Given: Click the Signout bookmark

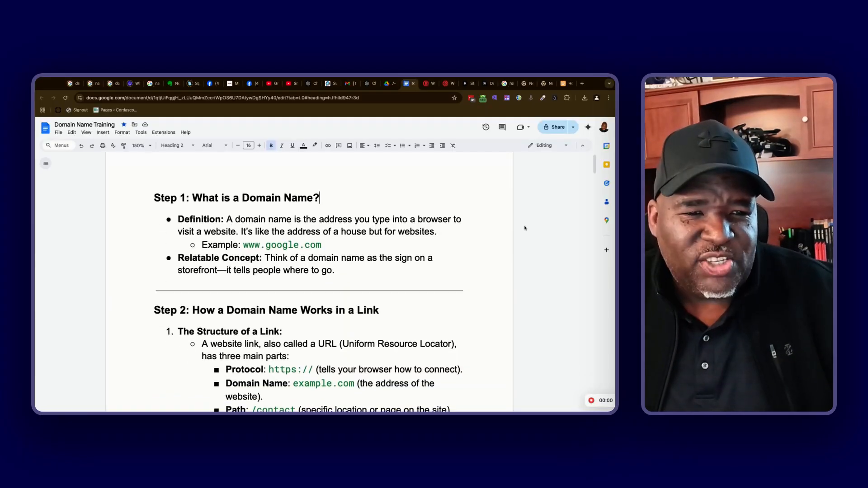Looking at the screenshot, I should point(77,110).
